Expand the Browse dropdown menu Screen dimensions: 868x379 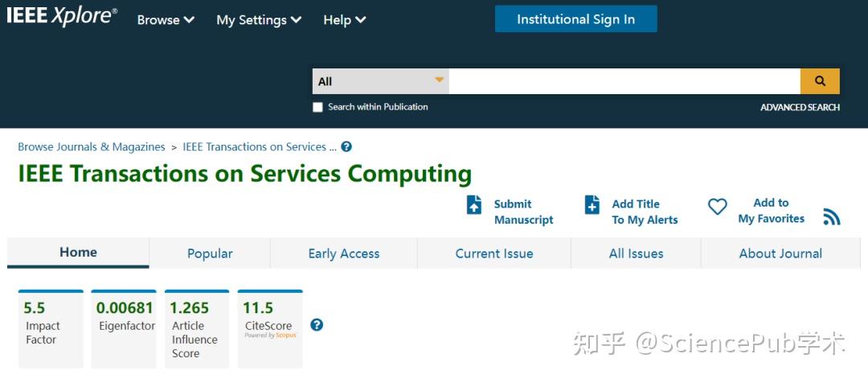coord(166,20)
